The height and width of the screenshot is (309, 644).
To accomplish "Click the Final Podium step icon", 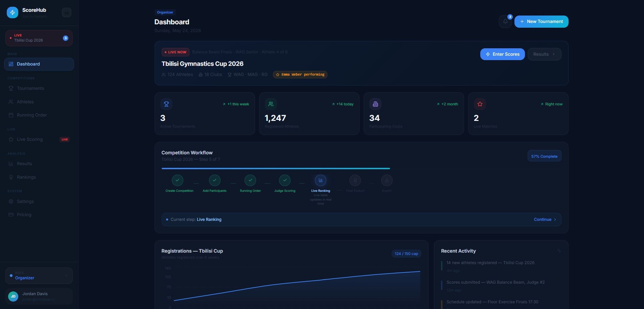I will click(355, 180).
